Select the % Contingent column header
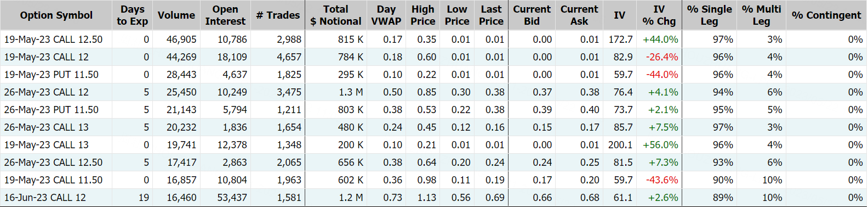Viewport: 868px width, 207px height. tap(826, 15)
